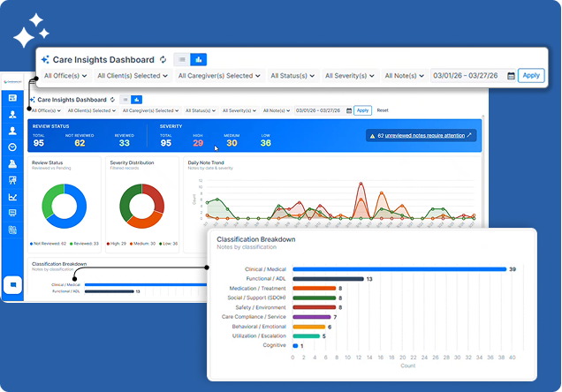Viewport: 562px width, 392px height.
Task: Toggle the 'Reviewed: 33' legend item
Action: coord(84,244)
